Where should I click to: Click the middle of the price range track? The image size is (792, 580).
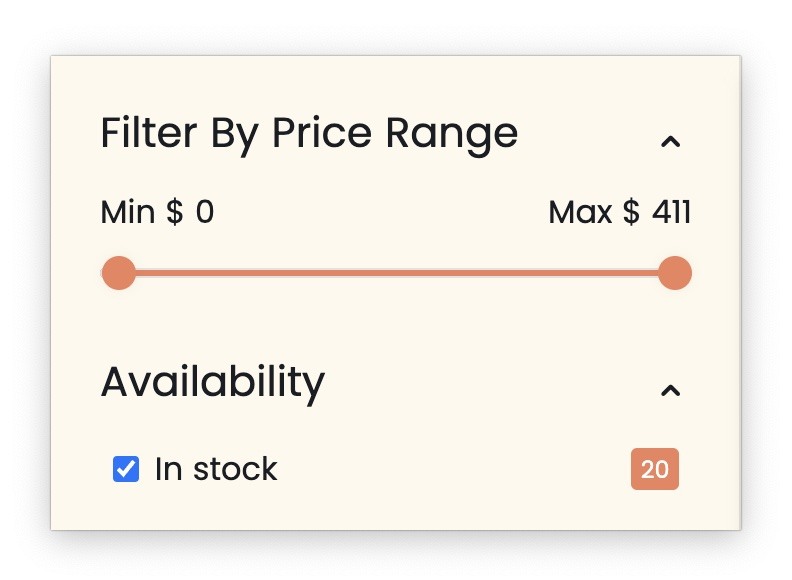click(397, 273)
